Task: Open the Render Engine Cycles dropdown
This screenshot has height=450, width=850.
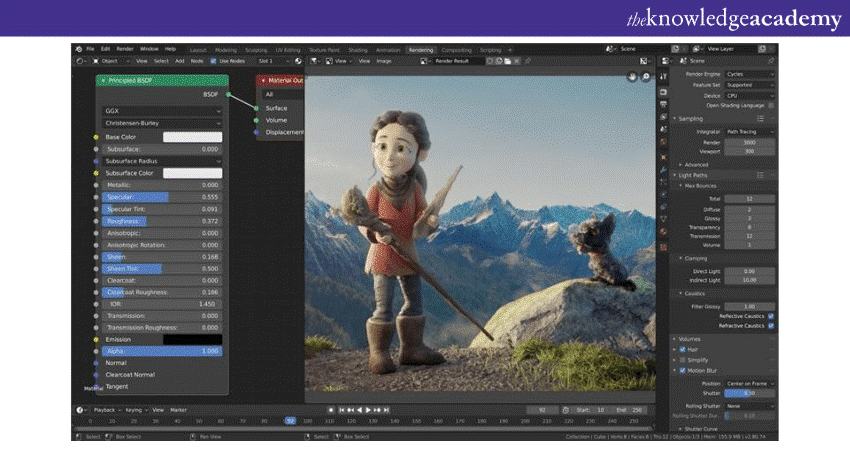Action: point(751,74)
